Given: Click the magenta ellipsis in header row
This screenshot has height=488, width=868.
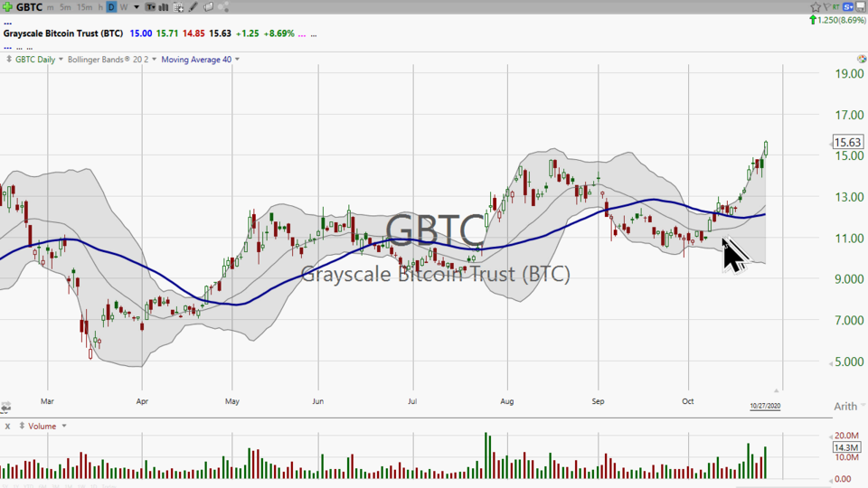Looking at the screenshot, I should 302,34.
